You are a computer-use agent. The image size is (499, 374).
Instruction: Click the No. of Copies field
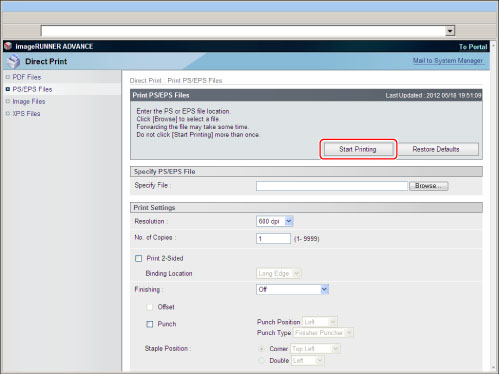(x=273, y=238)
